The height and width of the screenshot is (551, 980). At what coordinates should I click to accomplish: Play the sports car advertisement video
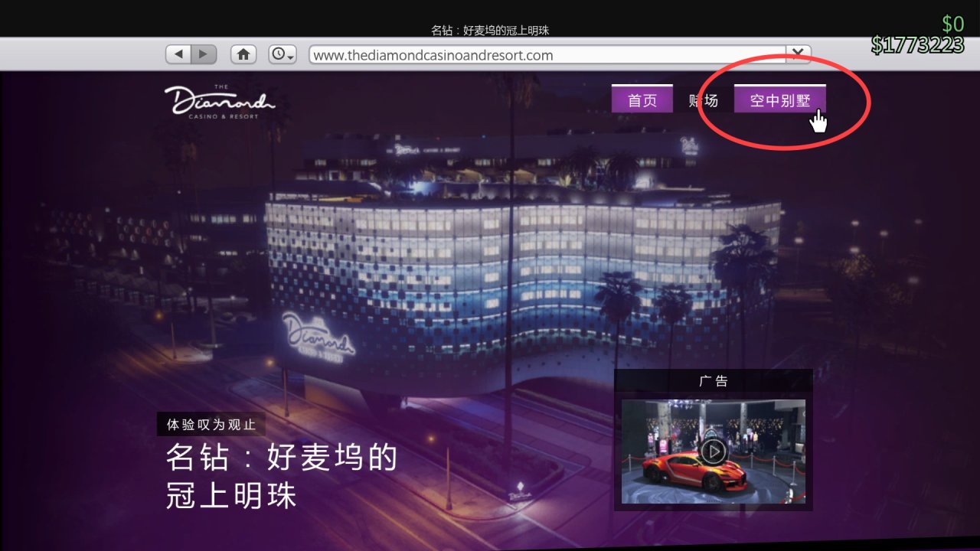tap(713, 452)
